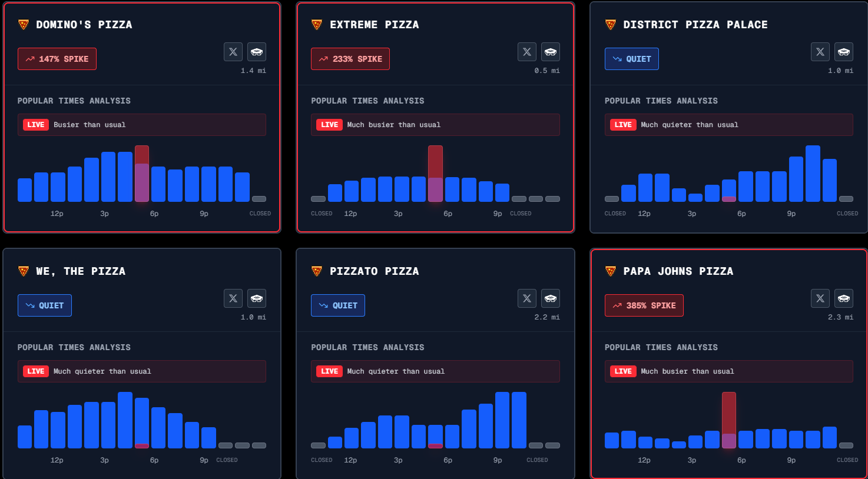Open X icon on We, The Pizza card
The width and height of the screenshot is (868, 479).
(233, 298)
